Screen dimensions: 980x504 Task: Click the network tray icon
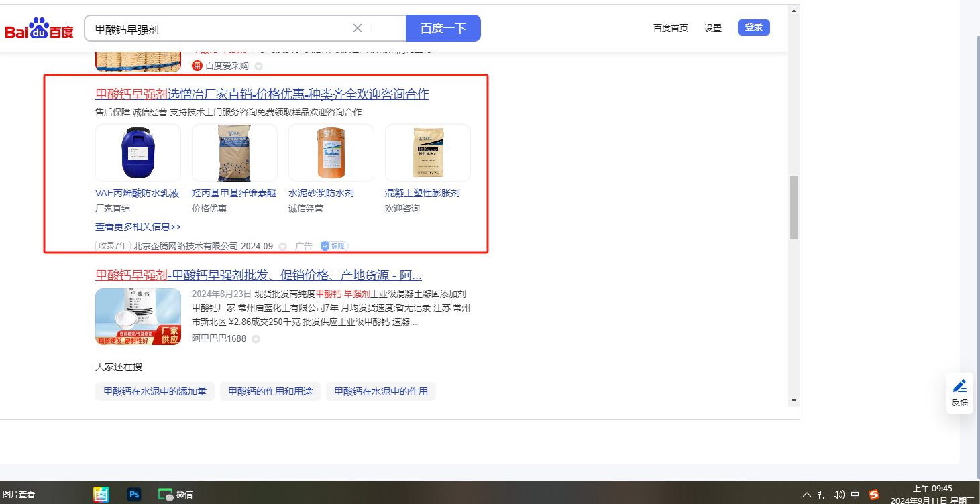823,495
